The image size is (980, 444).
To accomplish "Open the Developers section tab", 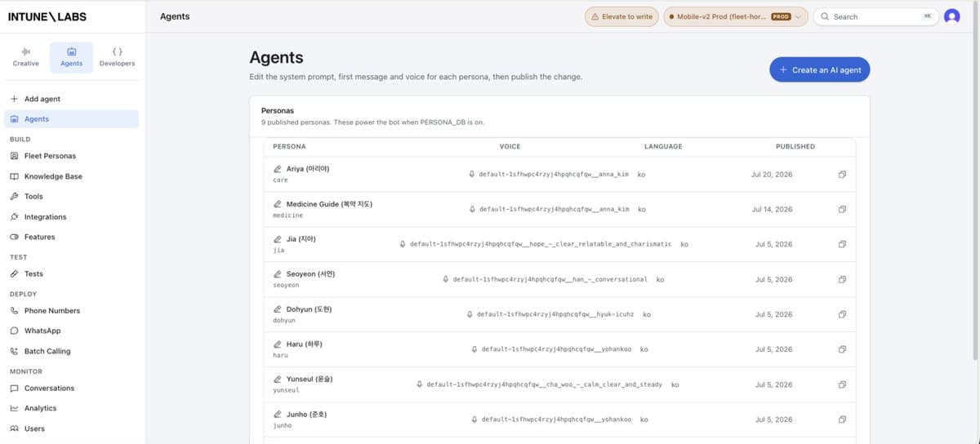I will point(117,57).
